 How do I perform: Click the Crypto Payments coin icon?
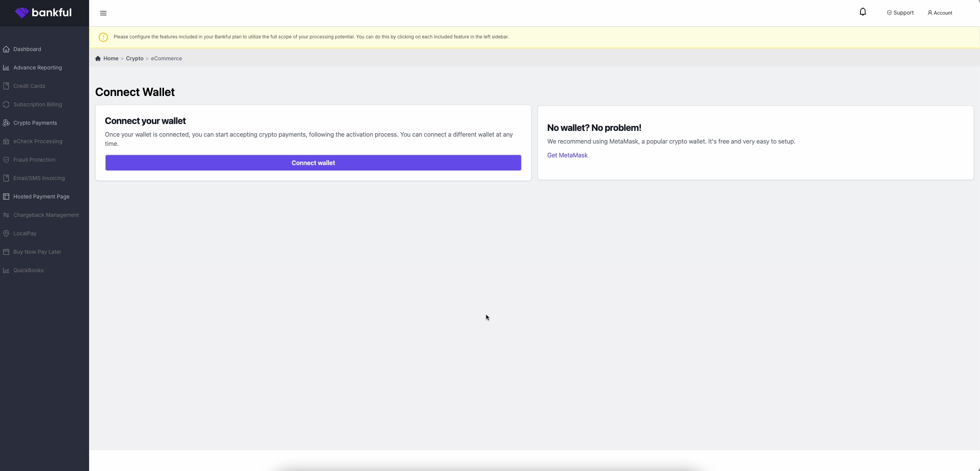click(6, 123)
